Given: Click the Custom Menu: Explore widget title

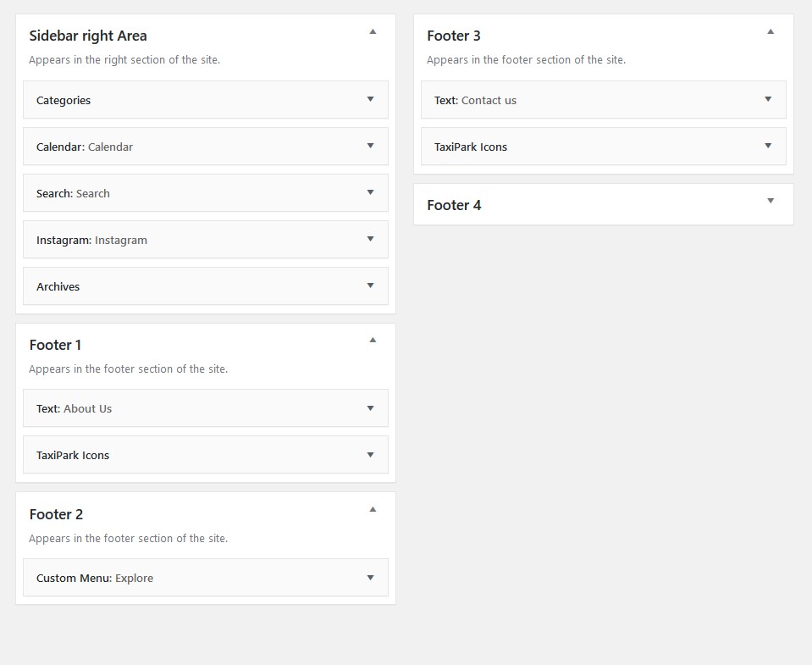Looking at the screenshot, I should (x=95, y=578).
